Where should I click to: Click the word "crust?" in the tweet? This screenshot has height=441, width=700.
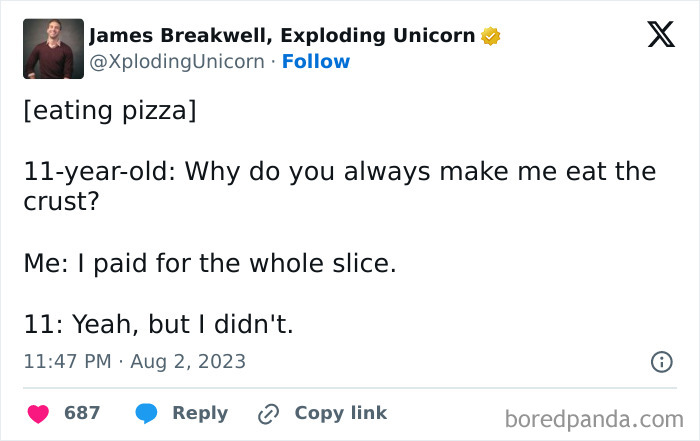61,203
